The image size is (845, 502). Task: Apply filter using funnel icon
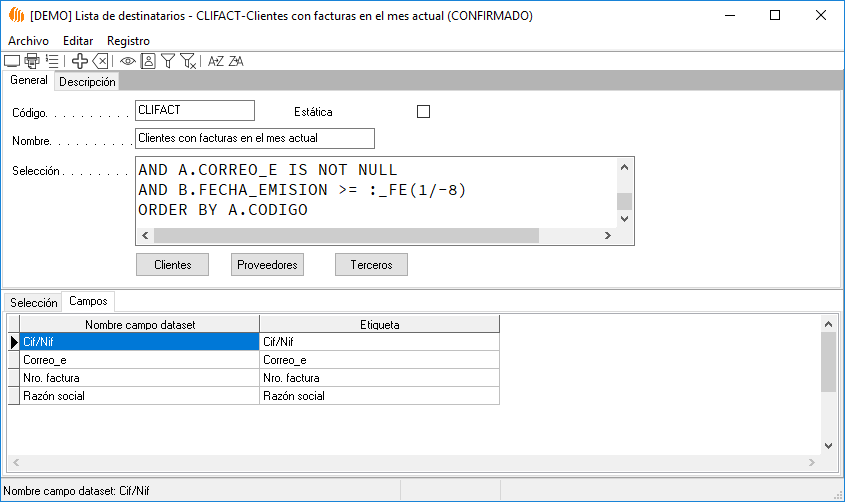pyautogui.click(x=168, y=61)
